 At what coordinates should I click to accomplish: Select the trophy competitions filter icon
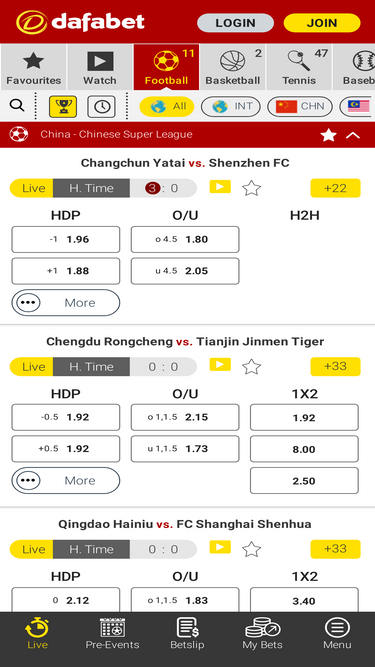tap(63, 106)
